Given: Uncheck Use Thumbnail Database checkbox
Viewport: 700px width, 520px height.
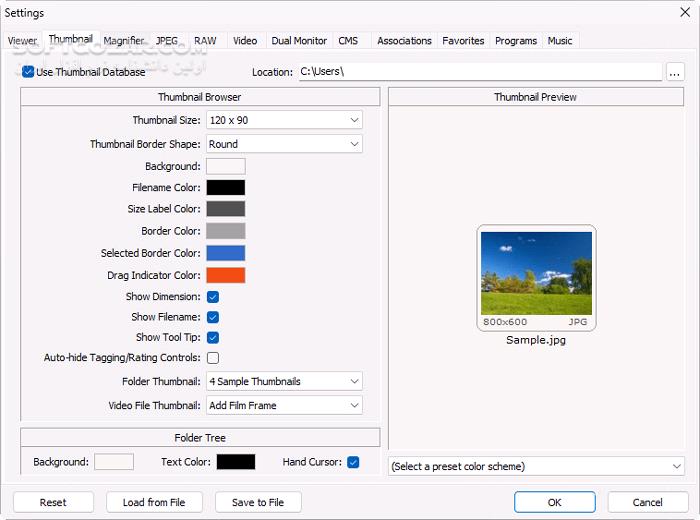Looking at the screenshot, I should click(28, 72).
